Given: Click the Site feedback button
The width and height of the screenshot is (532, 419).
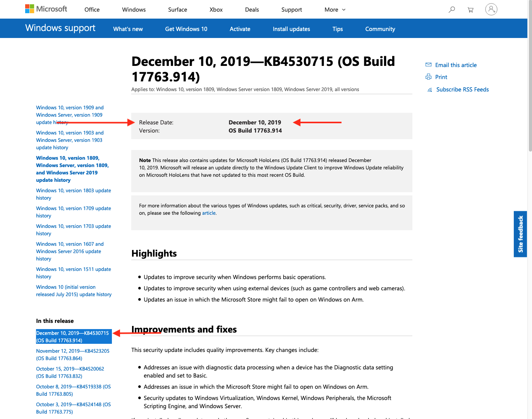Looking at the screenshot, I should click(520, 234).
